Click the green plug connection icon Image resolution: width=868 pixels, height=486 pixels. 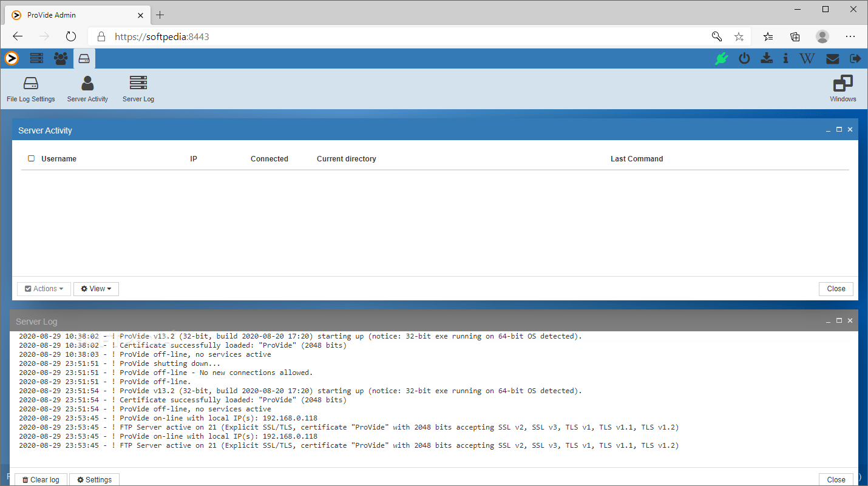(x=721, y=58)
